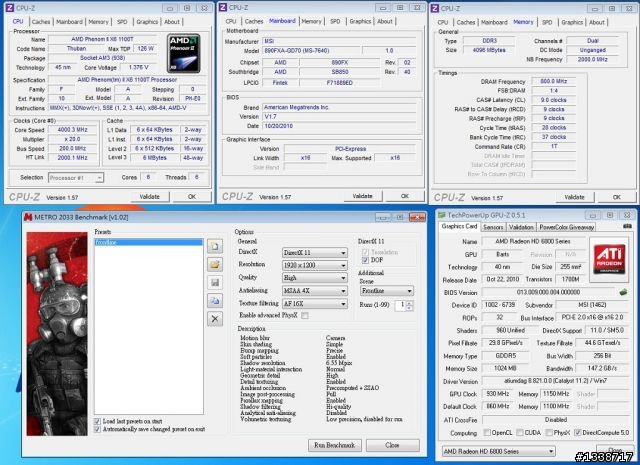Open Scene Frontline dropdown

pyautogui.click(x=387, y=291)
